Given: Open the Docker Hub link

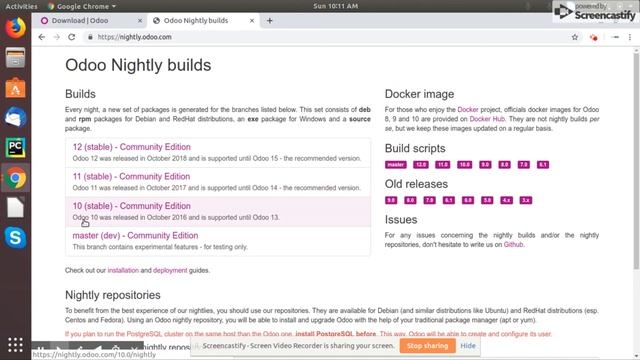Looking at the screenshot, I should (487, 119).
